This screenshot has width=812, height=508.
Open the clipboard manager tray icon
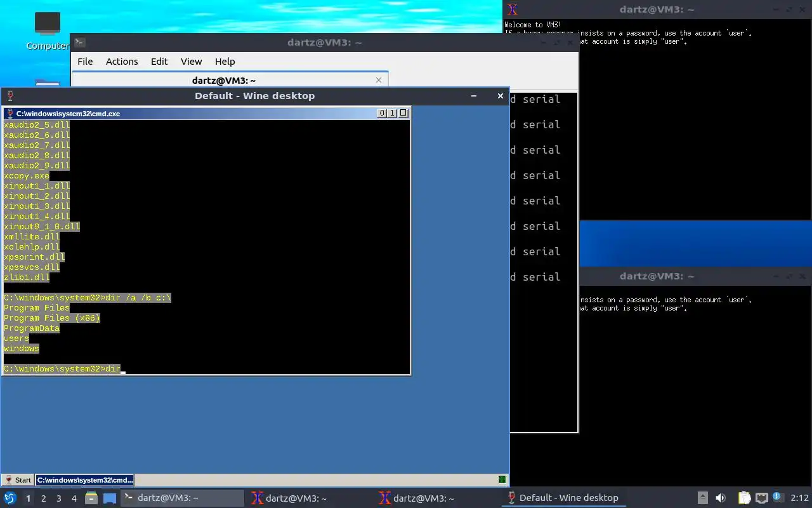click(x=745, y=498)
